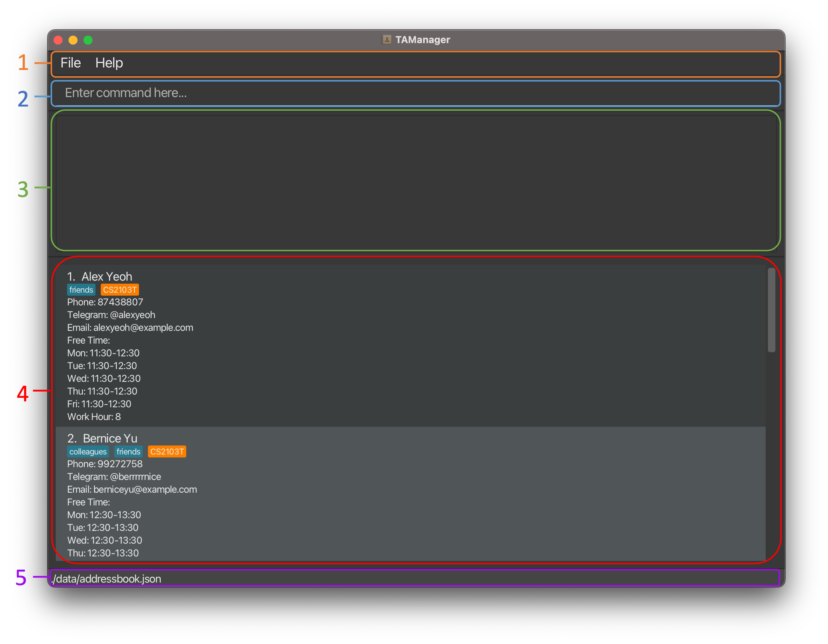Click the friends tag under Alex Yeoh

coord(81,290)
